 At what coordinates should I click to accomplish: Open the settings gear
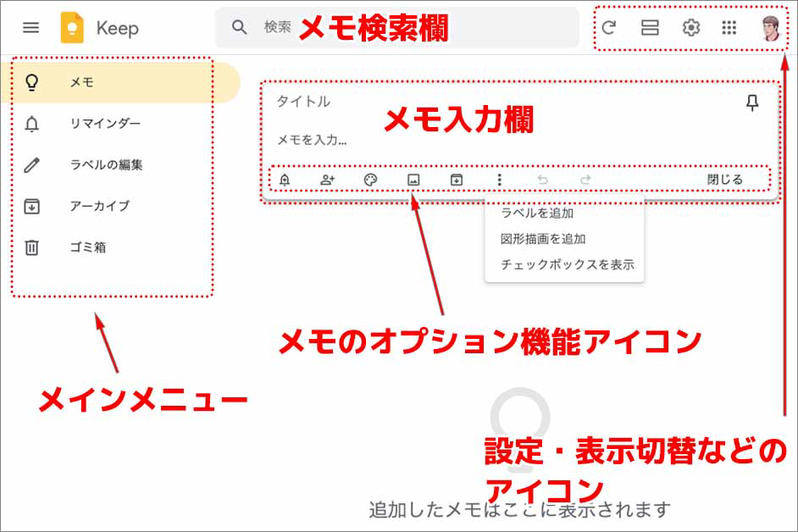(690, 27)
